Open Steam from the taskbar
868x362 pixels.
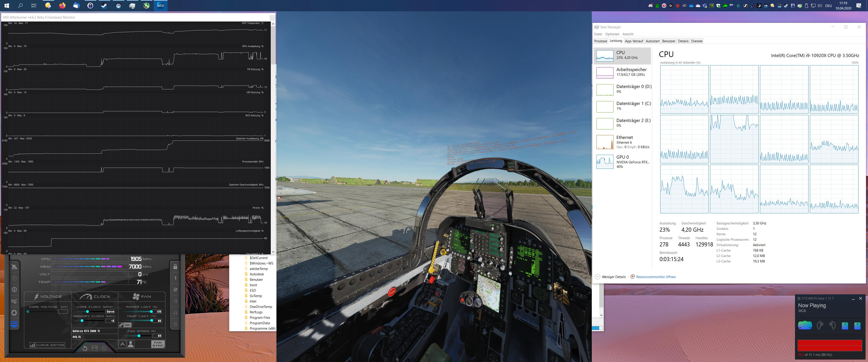[x=104, y=5]
